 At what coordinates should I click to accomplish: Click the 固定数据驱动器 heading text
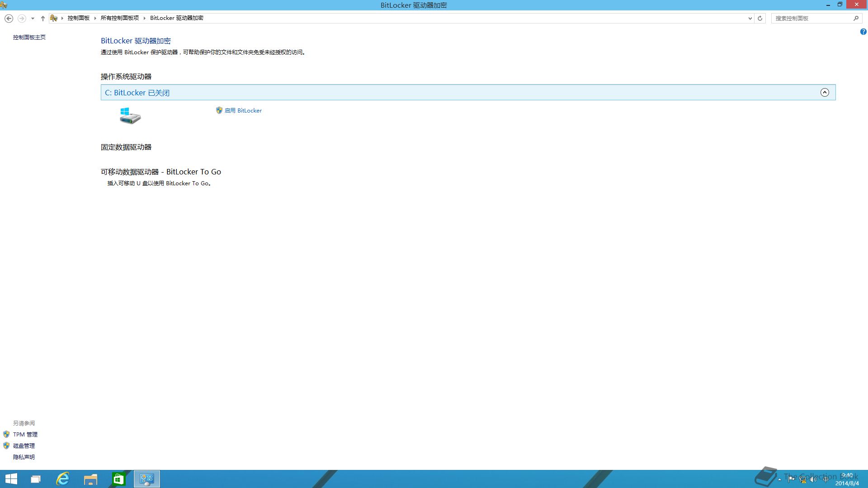click(126, 147)
